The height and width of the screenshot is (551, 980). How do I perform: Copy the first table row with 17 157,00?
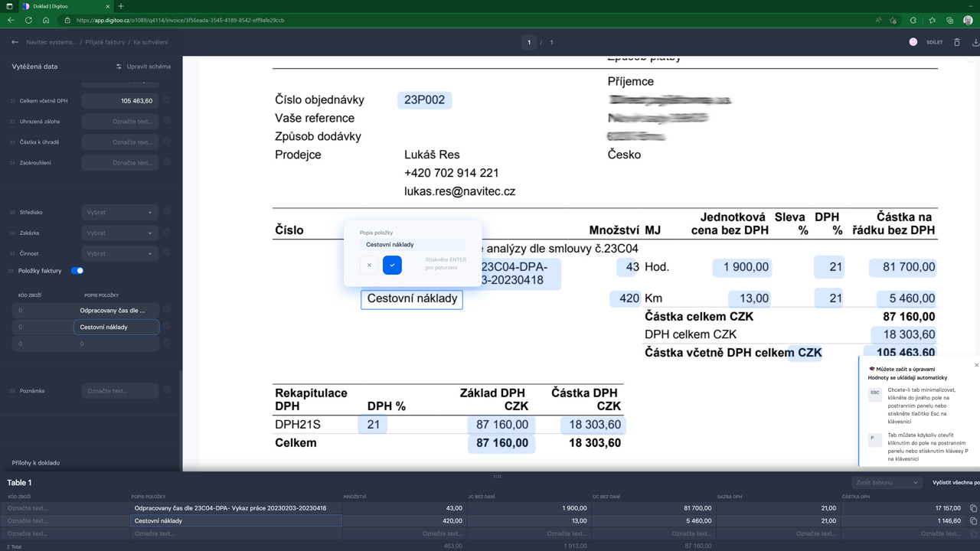click(973, 508)
